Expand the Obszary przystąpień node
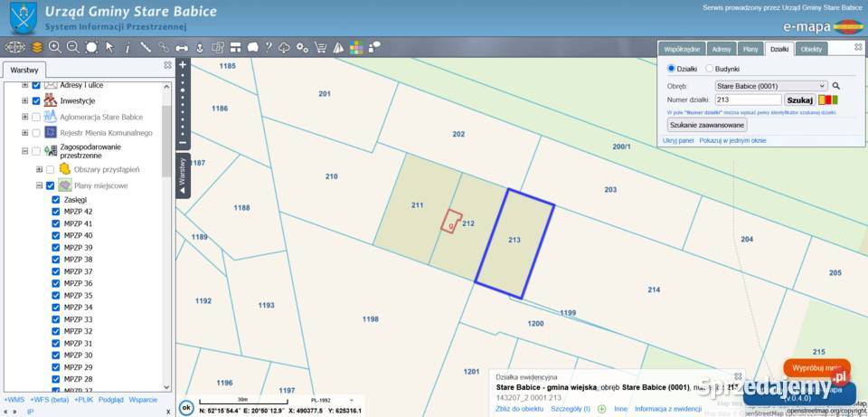The image size is (868, 417). tap(39, 169)
